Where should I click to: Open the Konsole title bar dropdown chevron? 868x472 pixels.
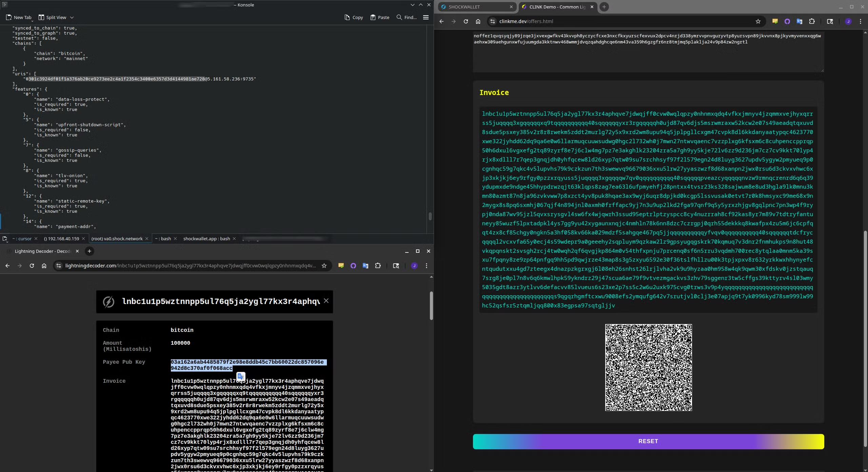pyautogui.click(x=412, y=5)
